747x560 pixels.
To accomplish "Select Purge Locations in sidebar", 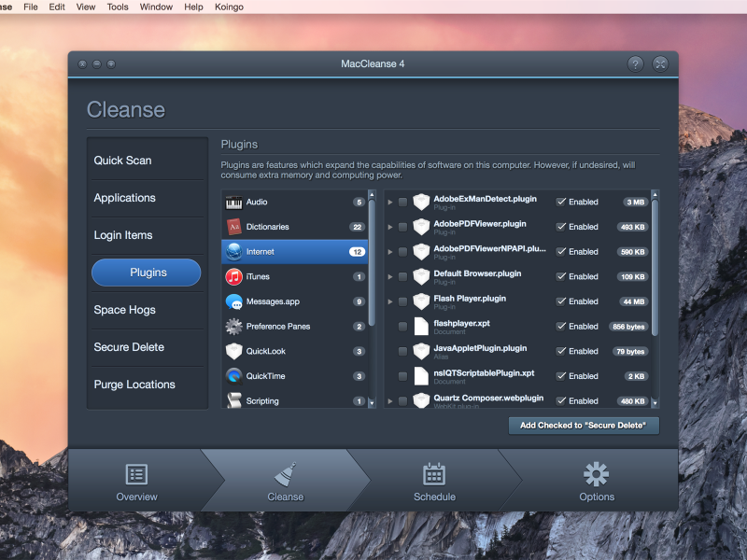I will 148,385.
